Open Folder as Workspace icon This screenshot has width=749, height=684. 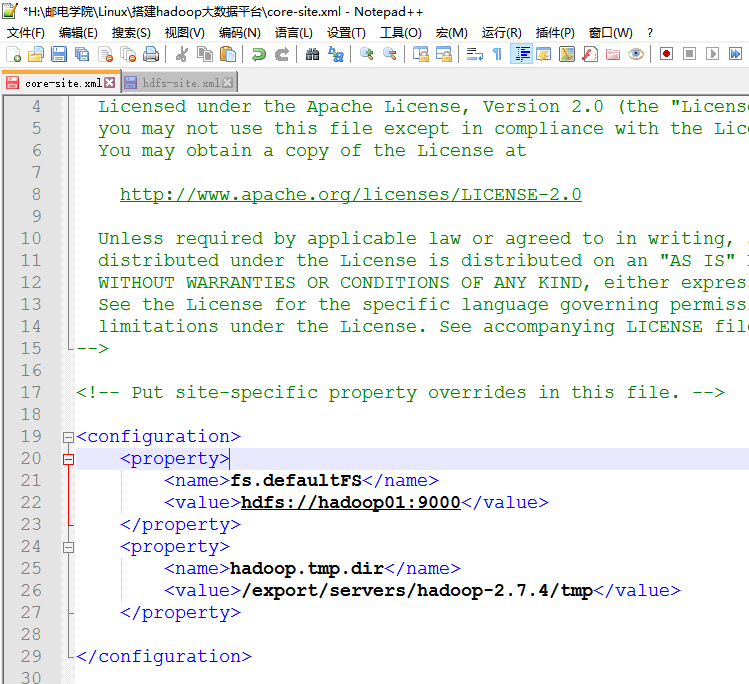coord(613,54)
